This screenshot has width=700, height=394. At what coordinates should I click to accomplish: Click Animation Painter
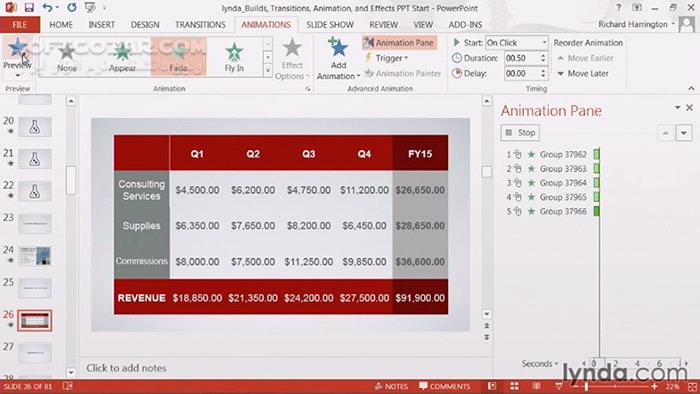tap(403, 73)
